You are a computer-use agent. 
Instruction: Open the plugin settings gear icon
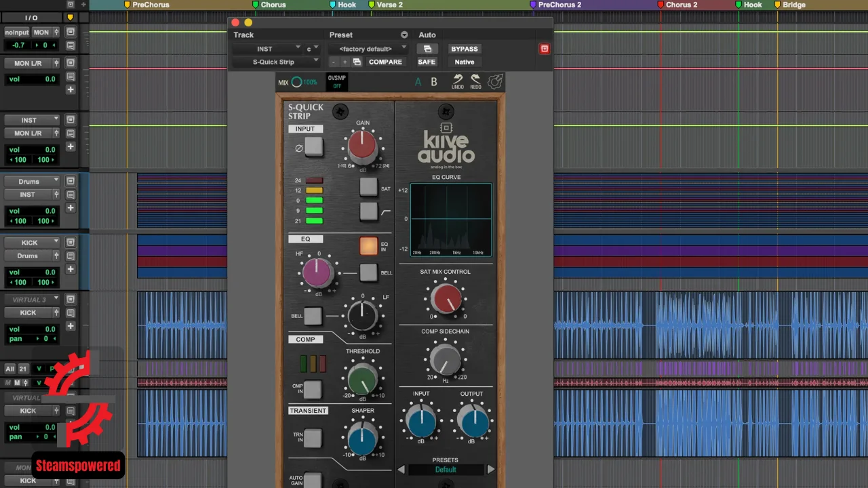point(496,82)
